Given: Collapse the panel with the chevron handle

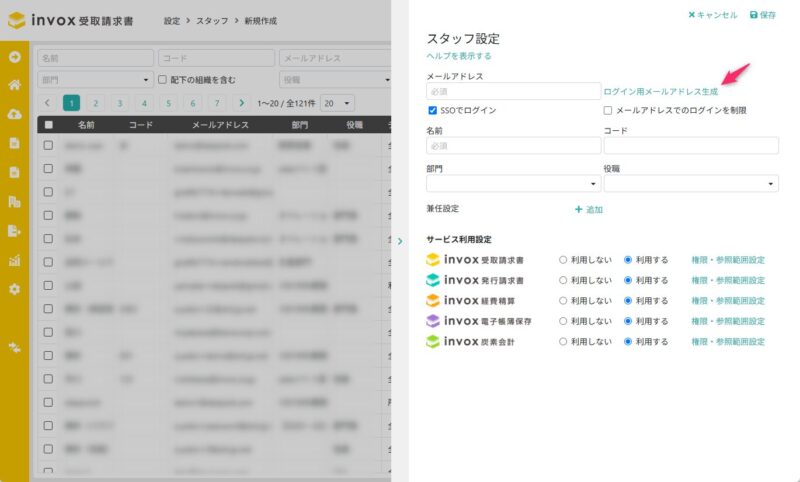Looking at the screenshot, I should point(400,241).
